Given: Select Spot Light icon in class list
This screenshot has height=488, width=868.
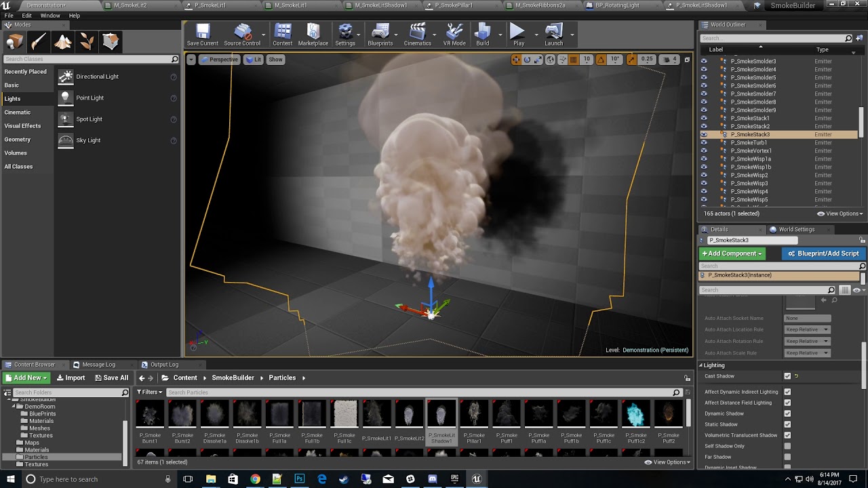Looking at the screenshot, I should [x=65, y=119].
